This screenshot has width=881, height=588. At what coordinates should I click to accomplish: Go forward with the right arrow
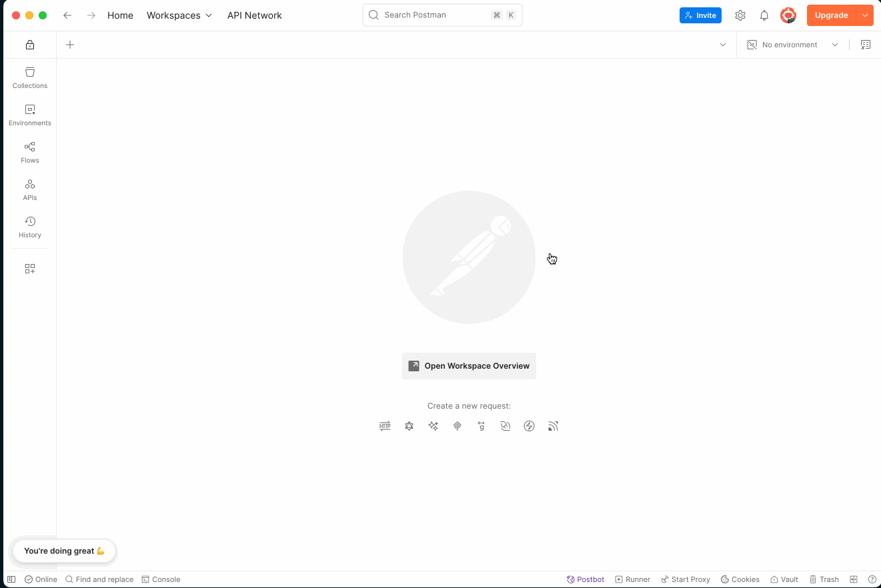tap(91, 15)
